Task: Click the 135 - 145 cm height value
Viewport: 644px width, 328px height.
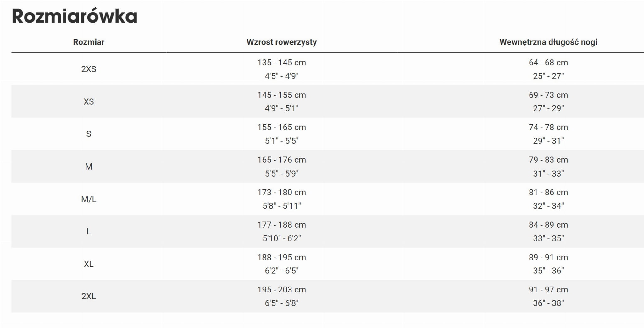Action: [x=281, y=63]
